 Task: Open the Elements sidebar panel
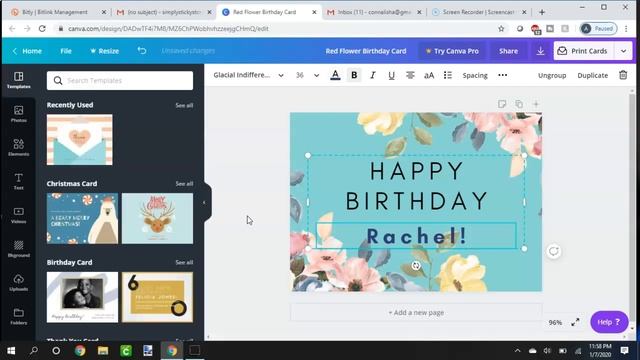click(19, 147)
